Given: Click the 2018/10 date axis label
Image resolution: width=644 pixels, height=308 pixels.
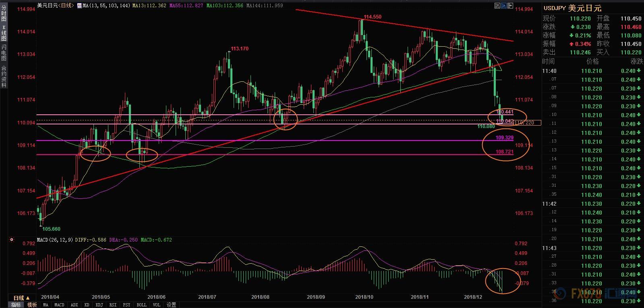Looking at the screenshot, I should pyautogui.click(x=364, y=297).
